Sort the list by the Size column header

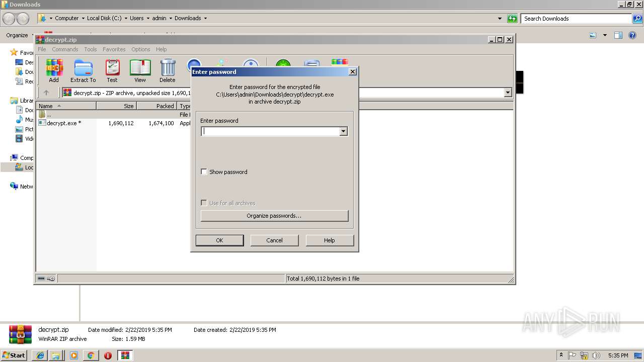click(116, 106)
